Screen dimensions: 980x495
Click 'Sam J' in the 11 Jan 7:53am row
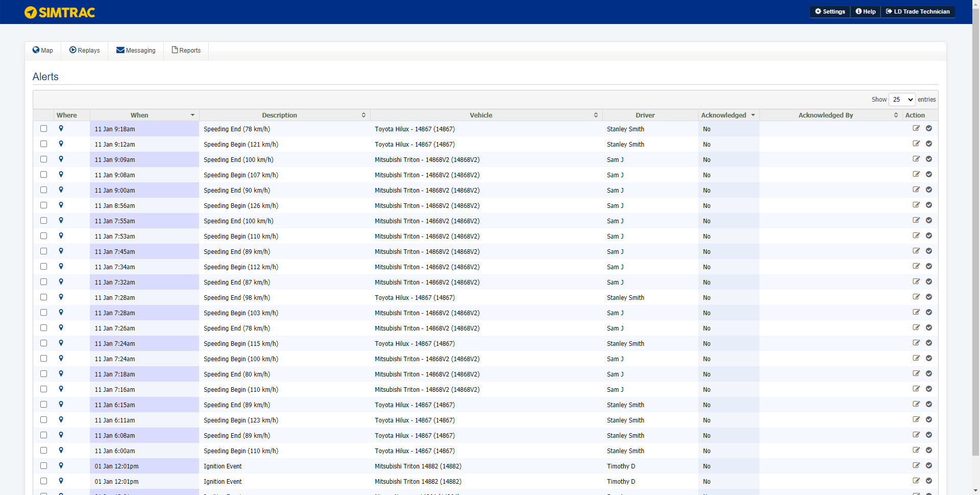click(x=615, y=237)
